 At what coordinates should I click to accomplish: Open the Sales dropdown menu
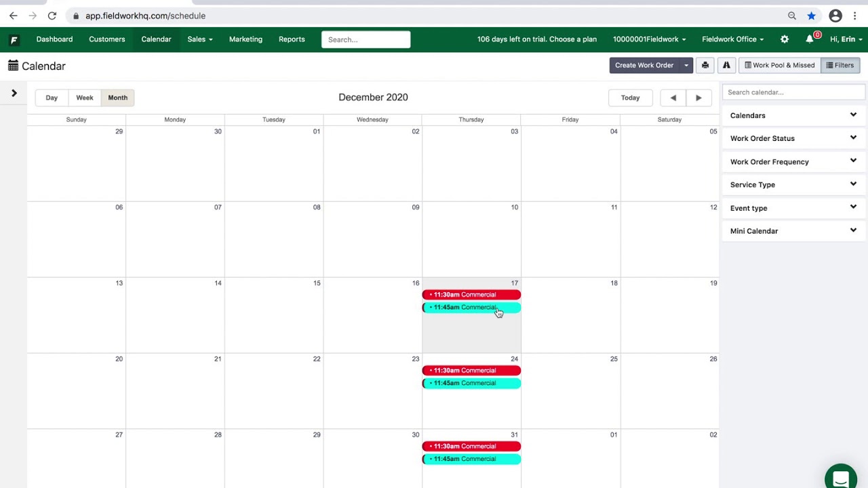click(x=200, y=39)
